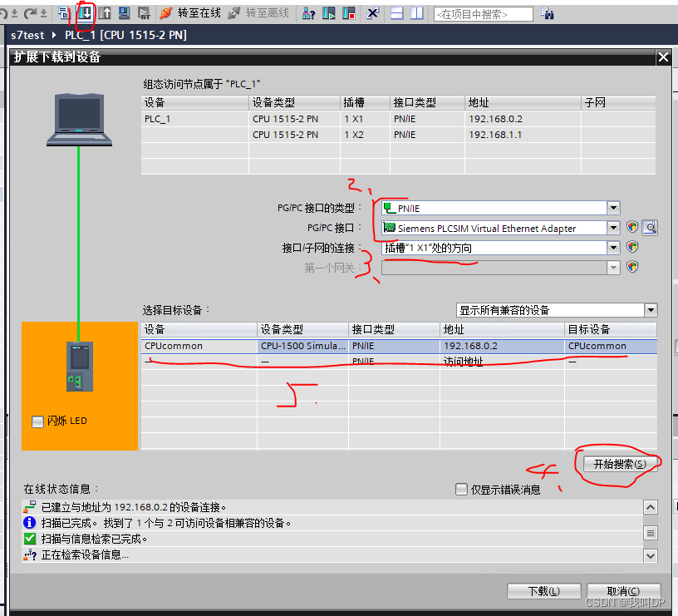
Task: Click 已建立与地址为 192.168.0.2 status message
Action: pyautogui.click(x=134, y=507)
